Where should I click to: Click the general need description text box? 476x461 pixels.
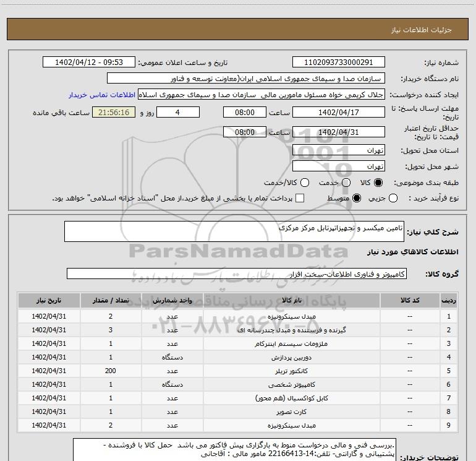tap(234, 231)
